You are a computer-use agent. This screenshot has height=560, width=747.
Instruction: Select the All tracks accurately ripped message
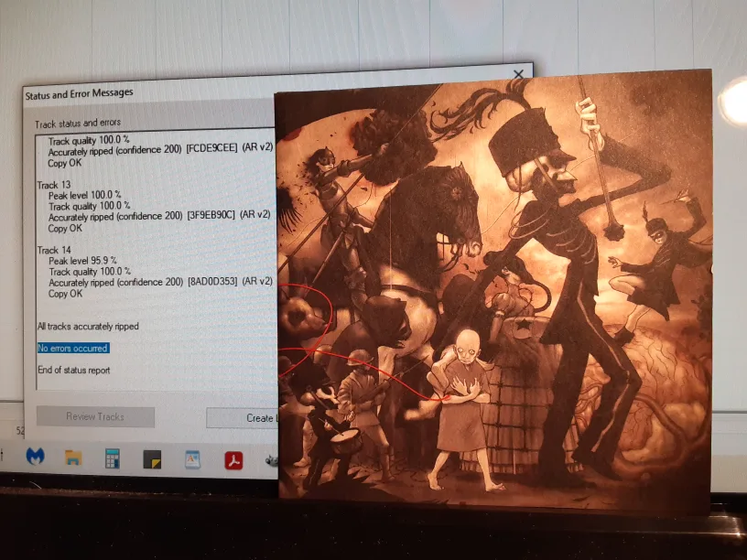tap(88, 326)
